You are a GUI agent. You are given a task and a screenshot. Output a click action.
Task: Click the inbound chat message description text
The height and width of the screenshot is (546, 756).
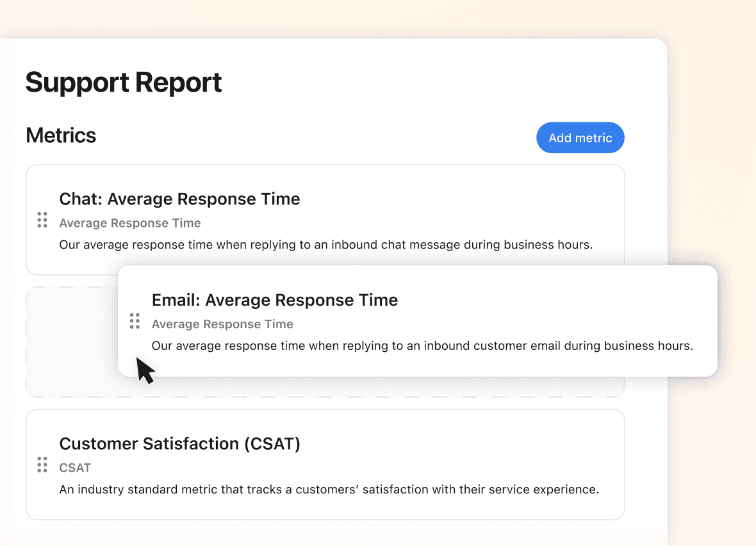point(325,245)
